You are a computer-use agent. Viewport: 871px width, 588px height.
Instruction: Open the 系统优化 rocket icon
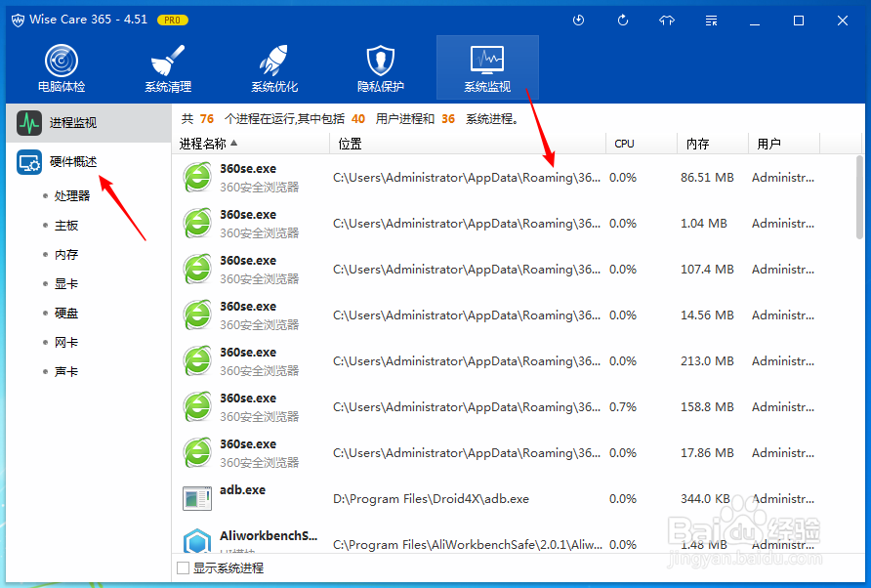[x=273, y=61]
